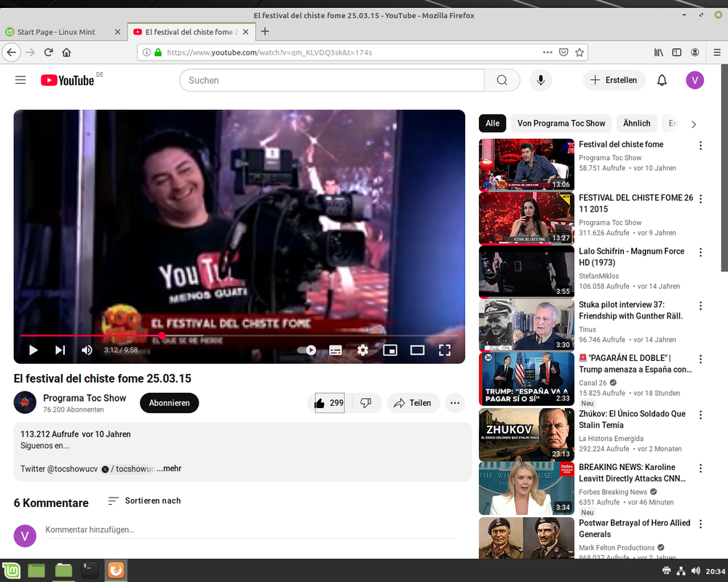Click the YouTube URL address bar
This screenshot has width=728, height=582.
click(353, 52)
